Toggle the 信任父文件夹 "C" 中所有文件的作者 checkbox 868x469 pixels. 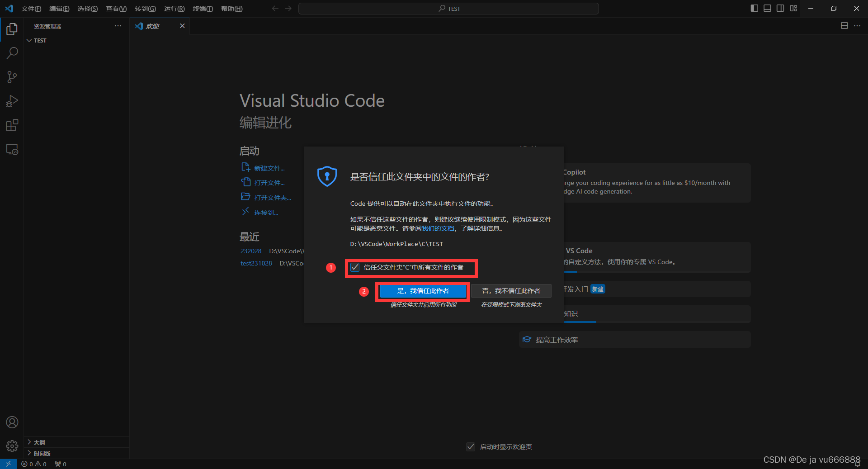(355, 267)
